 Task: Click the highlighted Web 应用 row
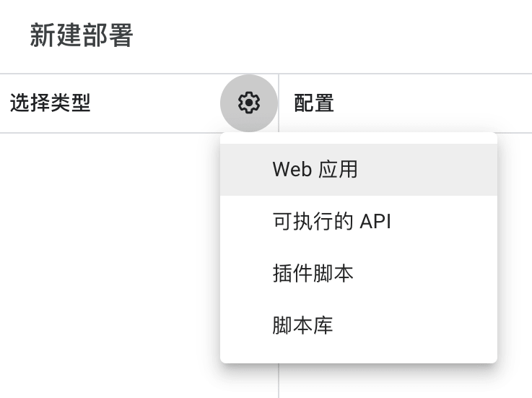click(x=359, y=170)
